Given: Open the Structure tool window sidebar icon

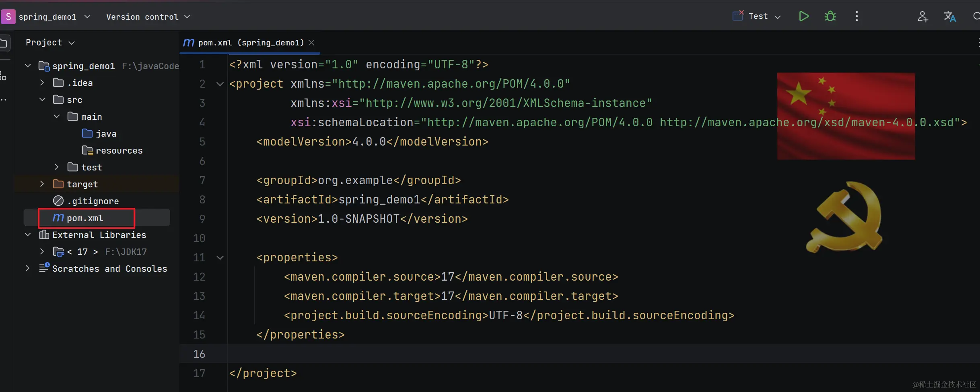Looking at the screenshot, I should click(3, 76).
